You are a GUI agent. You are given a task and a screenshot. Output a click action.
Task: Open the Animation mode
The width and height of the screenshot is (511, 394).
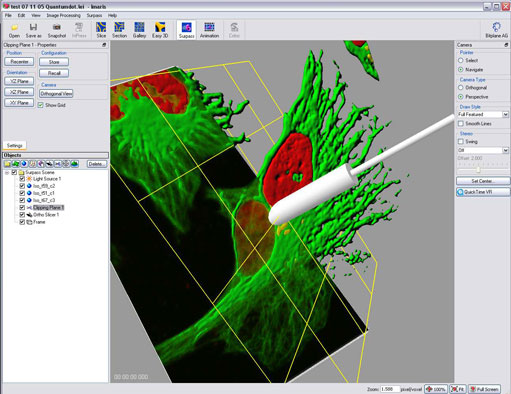209,30
